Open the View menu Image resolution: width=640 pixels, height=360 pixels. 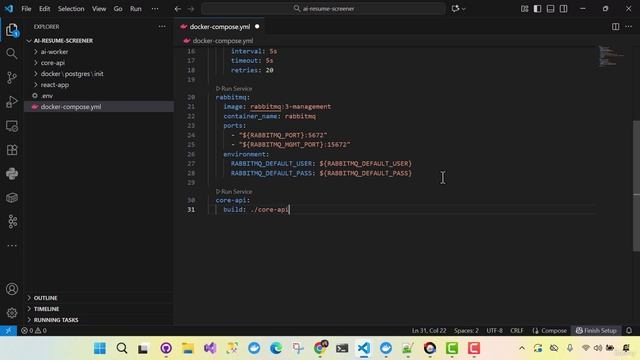click(99, 9)
